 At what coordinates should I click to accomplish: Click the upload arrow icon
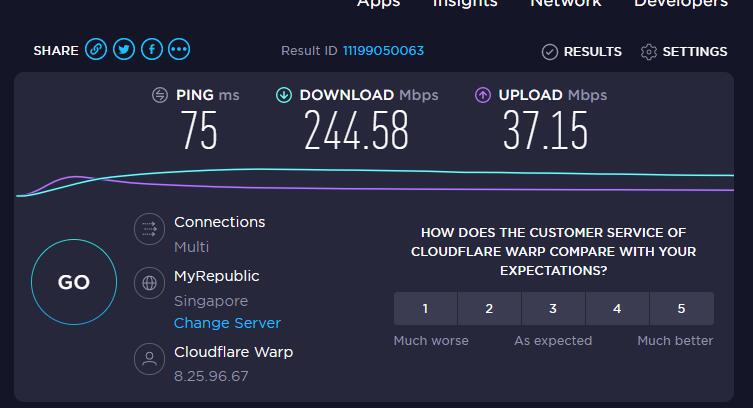coord(483,95)
